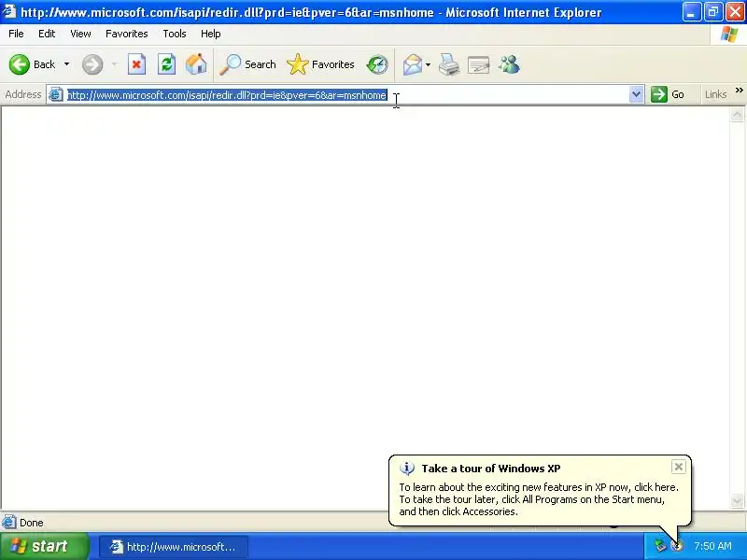This screenshot has width=747, height=560.
Task: Open the Favorites star toolbar button
Action: [320, 64]
